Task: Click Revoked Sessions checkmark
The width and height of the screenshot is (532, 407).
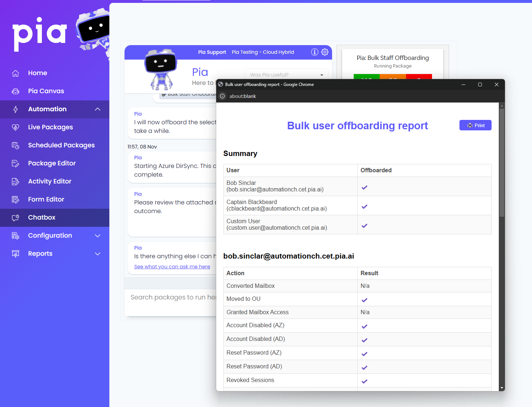Action: [x=365, y=381]
